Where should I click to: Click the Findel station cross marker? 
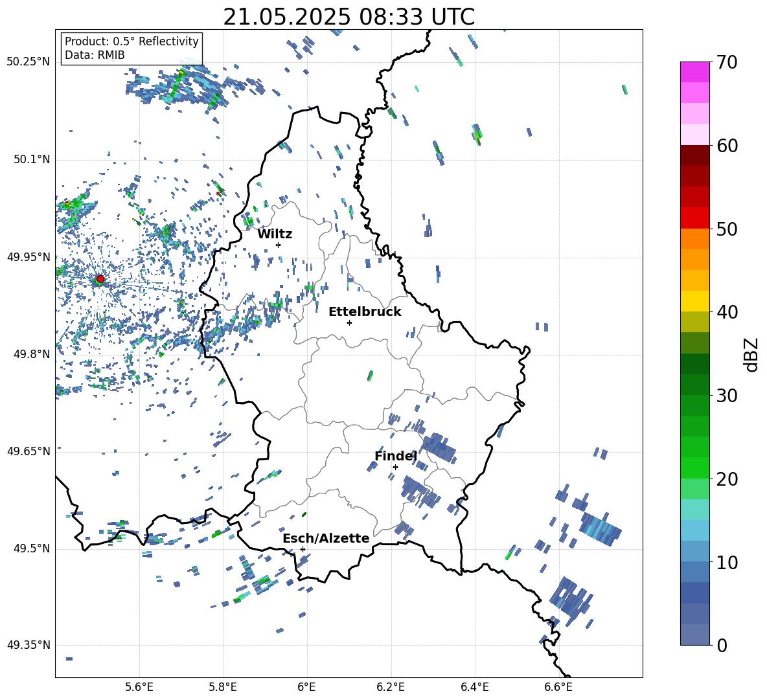(x=395, y=467)
